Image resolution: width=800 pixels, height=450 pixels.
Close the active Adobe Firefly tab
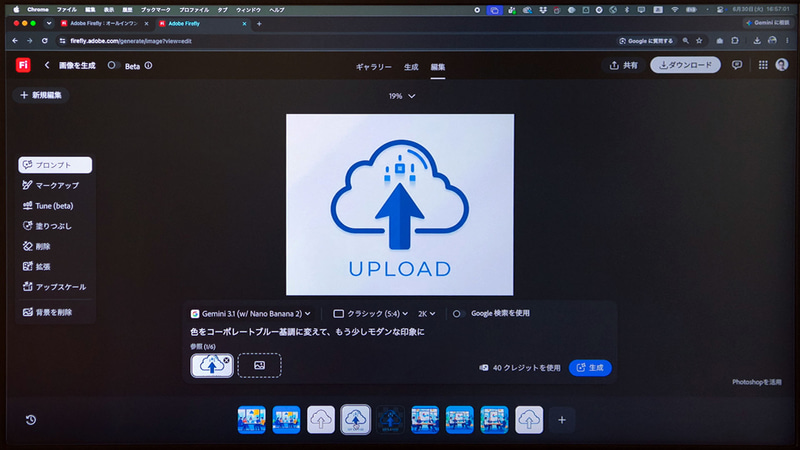244,23
